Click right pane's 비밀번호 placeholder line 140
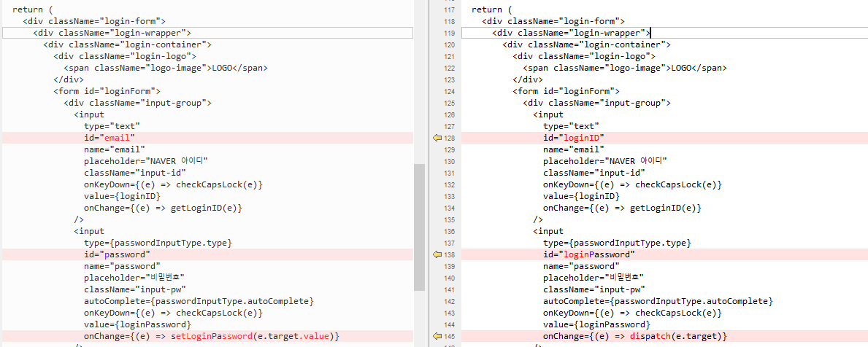This screenshot has width=868, height=347. point(594,278)
